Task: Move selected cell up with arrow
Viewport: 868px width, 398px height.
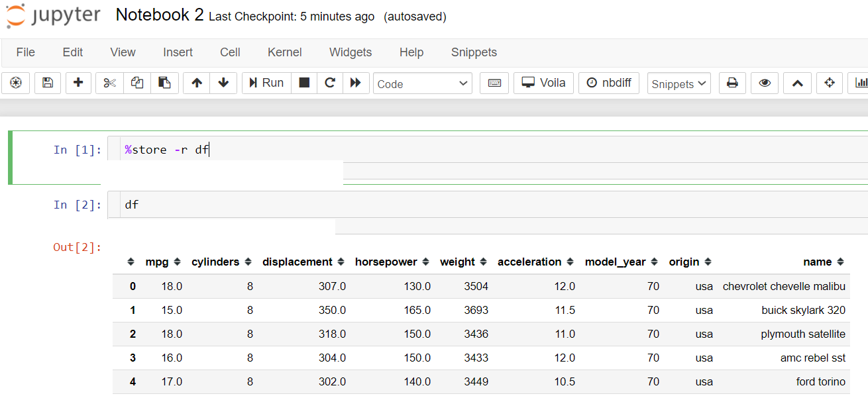Action: (x=197, y=83)
